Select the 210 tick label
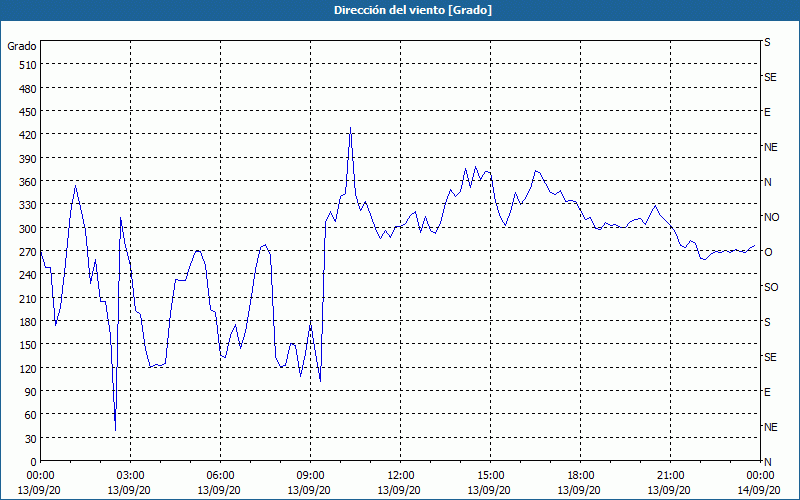Screen dimensions: 800x500 point(28,299)
